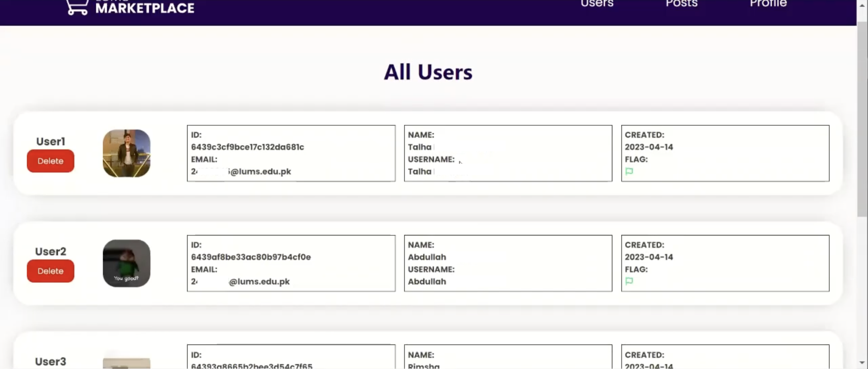Viewport: 868px width, 369px height.
Task: Toggle the flag status for User2
Action: [x=629, y=281]
